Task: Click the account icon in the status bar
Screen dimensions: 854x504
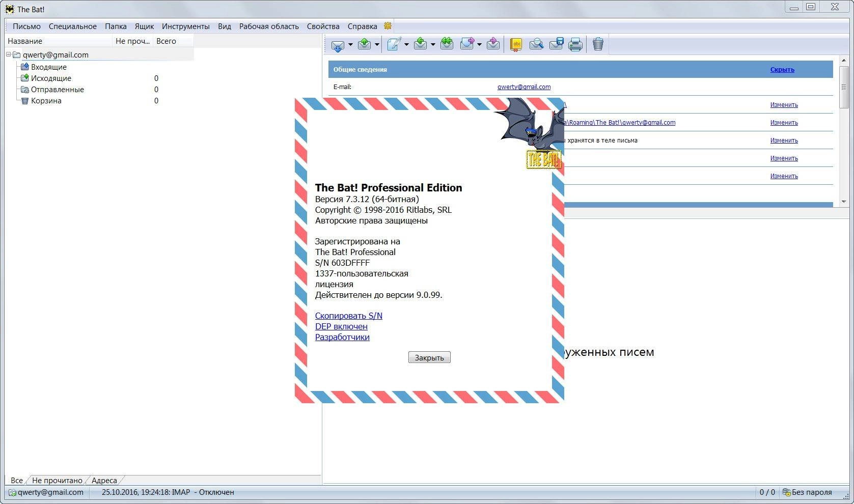Action: pos(12,492)
